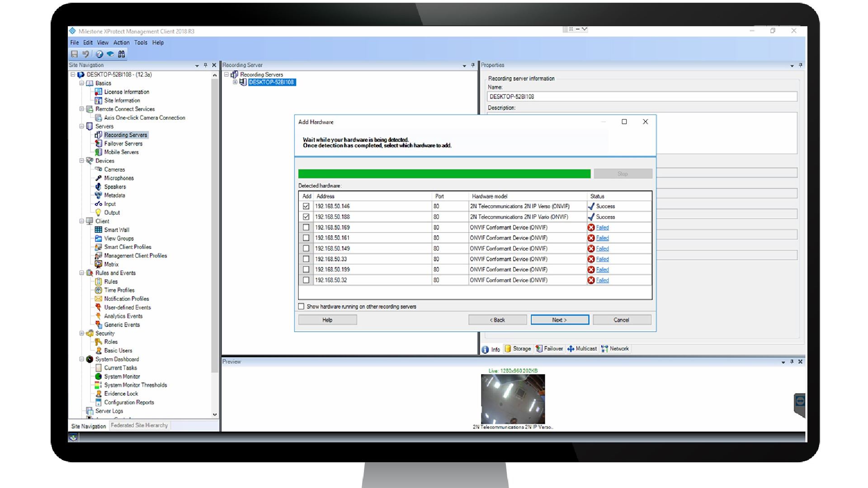Select License Information icon in tree
The image size is (868, 488).
point(98,92)
